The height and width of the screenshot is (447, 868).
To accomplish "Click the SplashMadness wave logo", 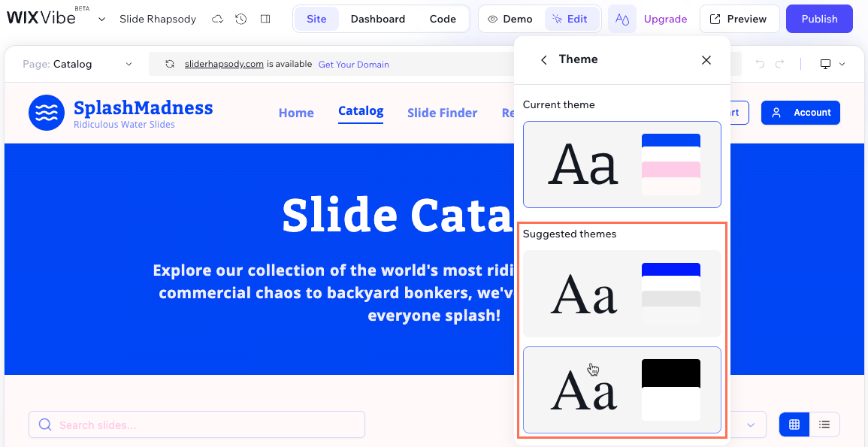I will point(47,113).
